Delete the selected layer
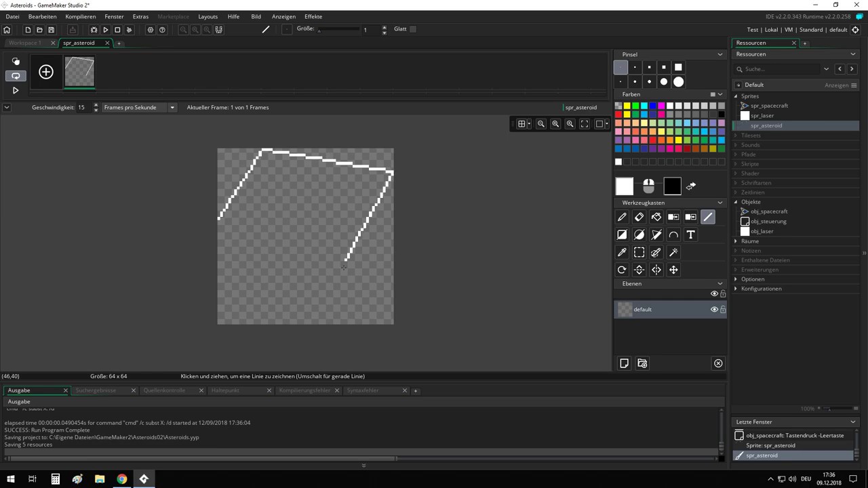 point(718,363)
